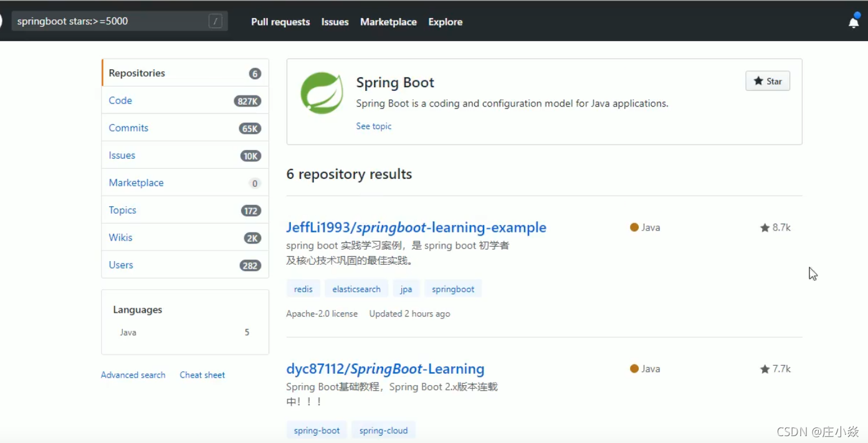
Task: Open the Advanced search link
Action: tap(133, 375)
